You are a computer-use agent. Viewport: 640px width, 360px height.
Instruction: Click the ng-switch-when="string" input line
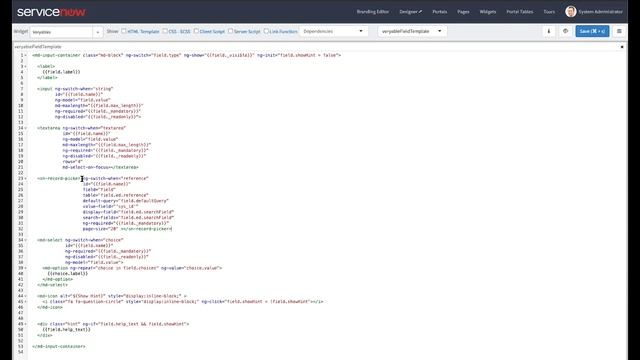[x=76, y=89]
